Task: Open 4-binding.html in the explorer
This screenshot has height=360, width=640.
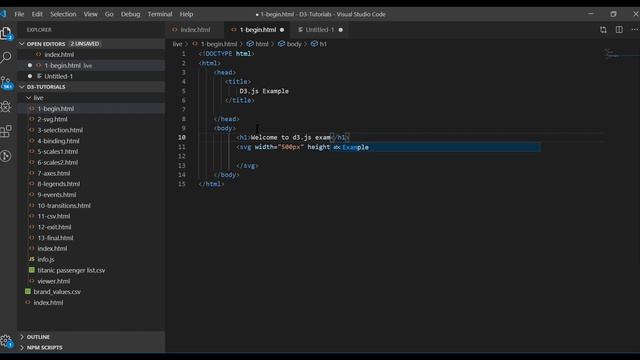Action: pyautogui.click(x=58, y=141)
